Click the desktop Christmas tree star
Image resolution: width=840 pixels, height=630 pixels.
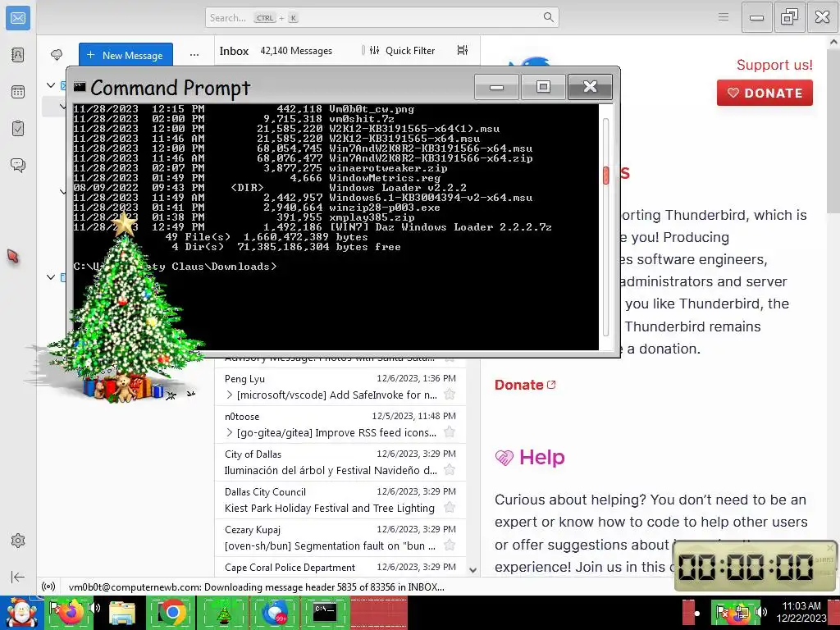[124, 224]
